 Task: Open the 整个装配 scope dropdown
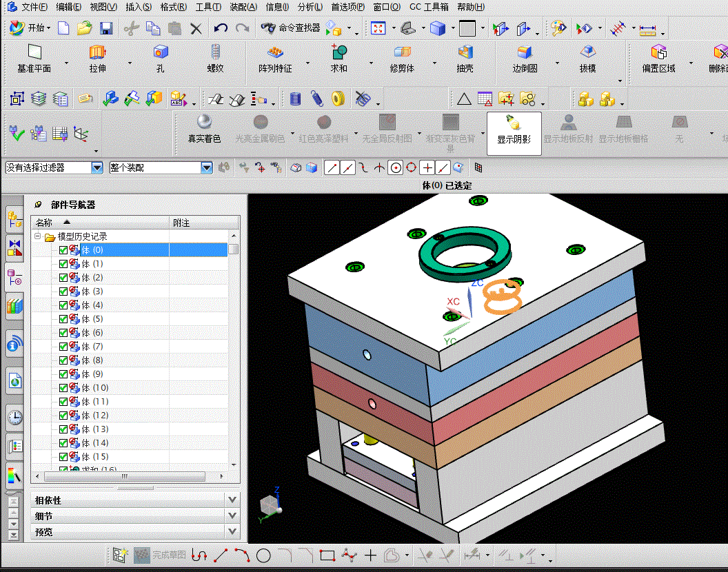pyautogui.click(x=207, y=167)
